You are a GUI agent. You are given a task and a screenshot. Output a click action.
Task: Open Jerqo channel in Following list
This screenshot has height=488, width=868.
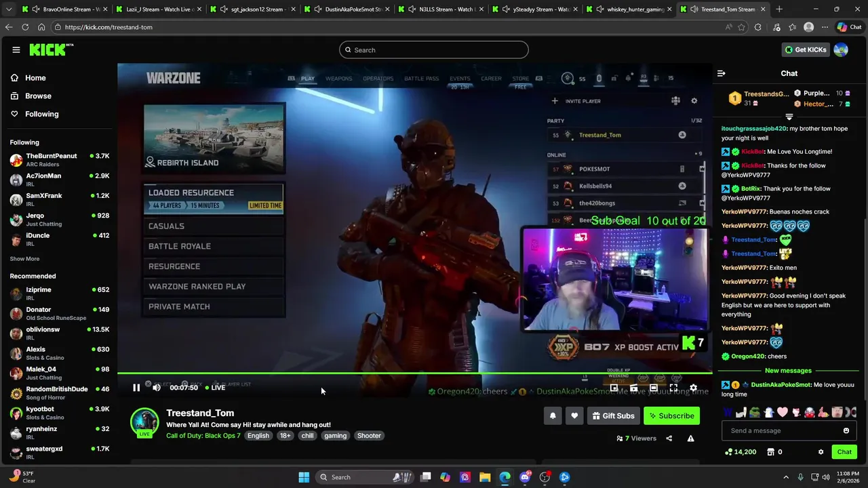tap(60, 220)
